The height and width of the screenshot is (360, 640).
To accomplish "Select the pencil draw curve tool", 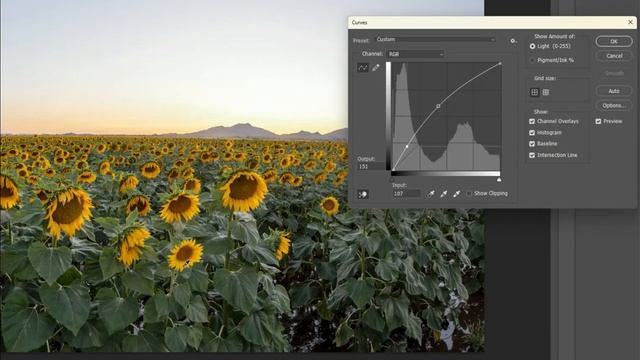I will coord(376,68).
